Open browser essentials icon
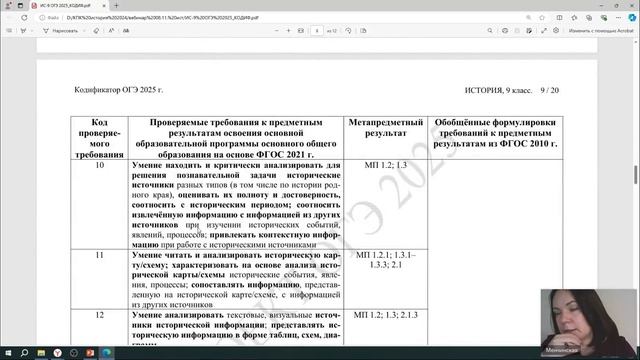This screenshot has height=360, width=640. click(x=604, y=18)
